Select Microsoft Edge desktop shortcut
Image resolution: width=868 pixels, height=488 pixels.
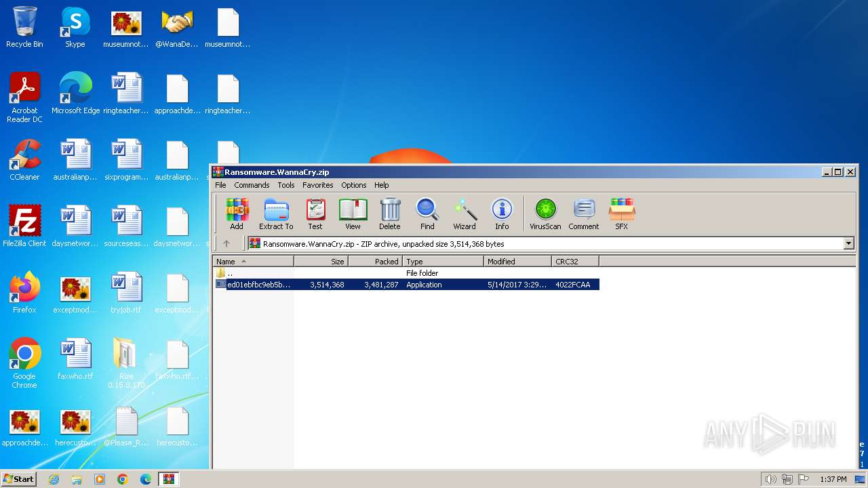coord(75,94)
